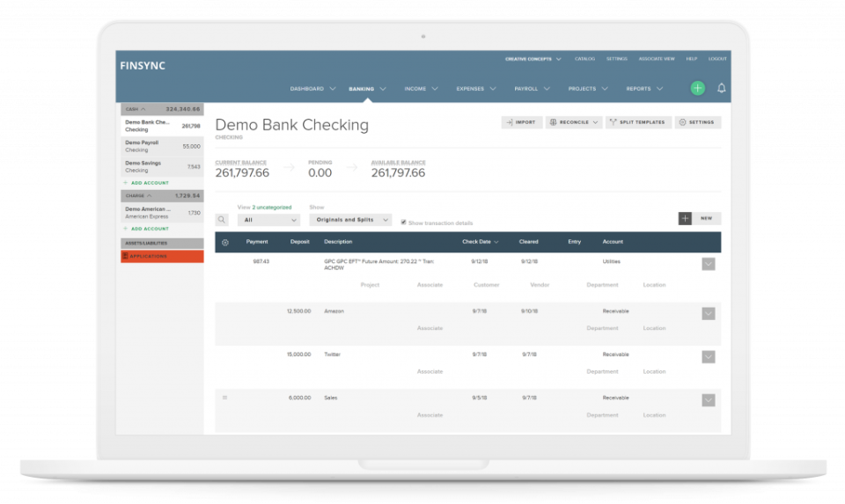This screenshot has width=845, height=504.
Task: Click the Deposit column header
Action: click(299, 242)
